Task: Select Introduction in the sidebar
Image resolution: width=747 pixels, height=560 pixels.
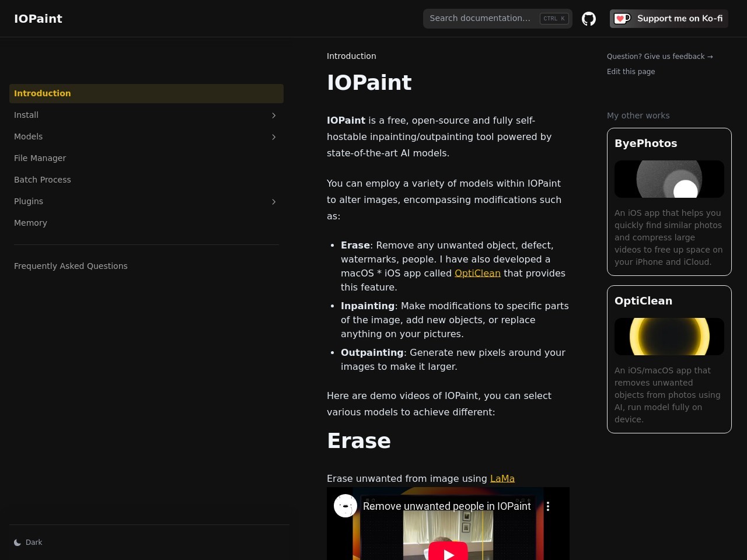Action: point(43,93)
